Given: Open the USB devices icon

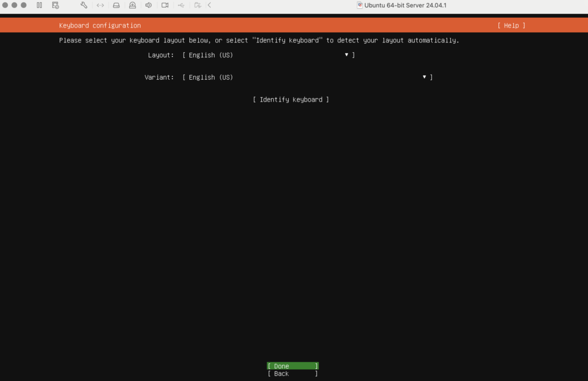Looking at the screenshot, I should tap(180, 5).
